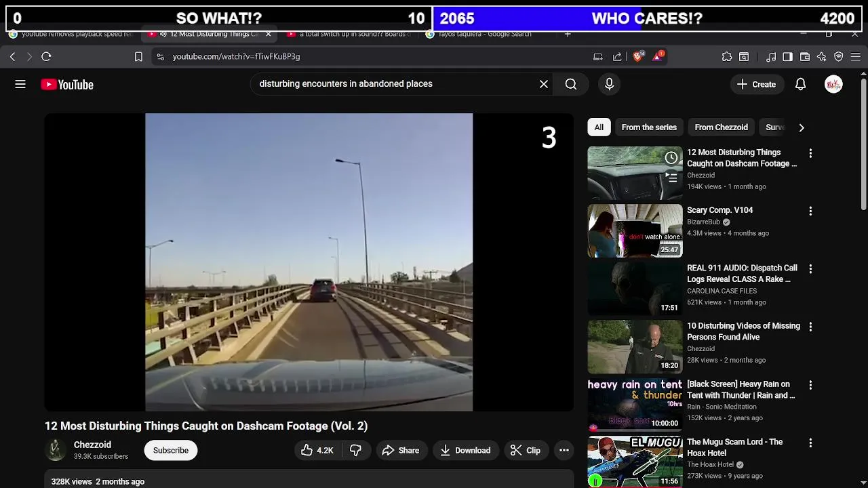868x488 pixels.
Task: Add dashcam video to queue icon
Action: point(671,177)
